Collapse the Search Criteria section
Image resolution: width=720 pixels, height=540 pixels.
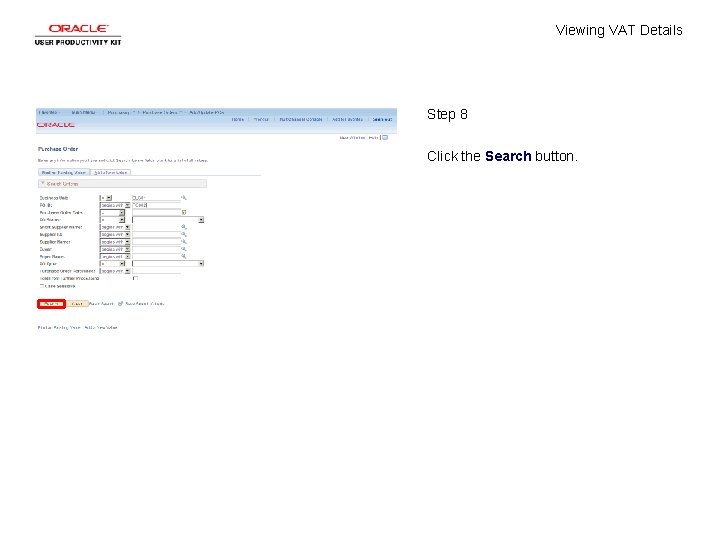42,184
